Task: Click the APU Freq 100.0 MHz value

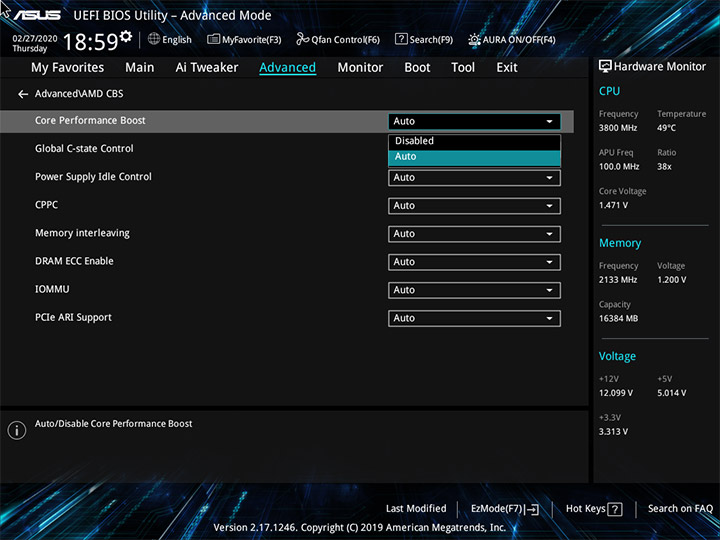Action: 619,167
